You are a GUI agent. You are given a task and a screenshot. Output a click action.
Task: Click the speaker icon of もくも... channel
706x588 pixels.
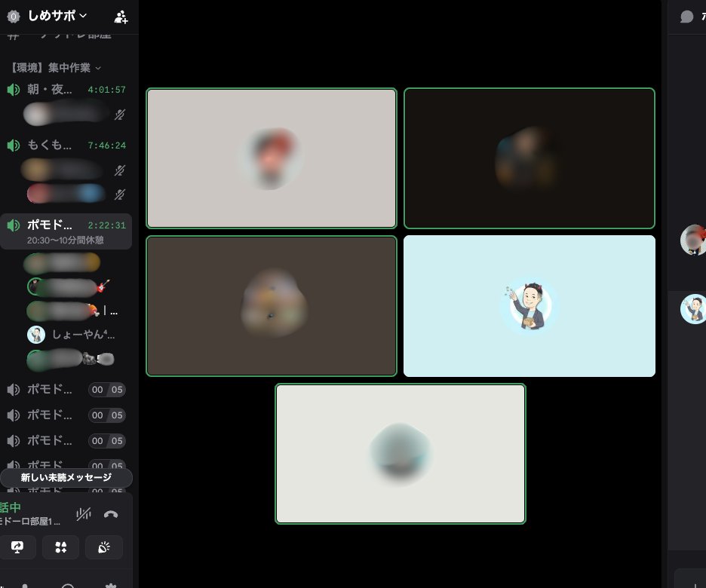(x=14, y=145)
